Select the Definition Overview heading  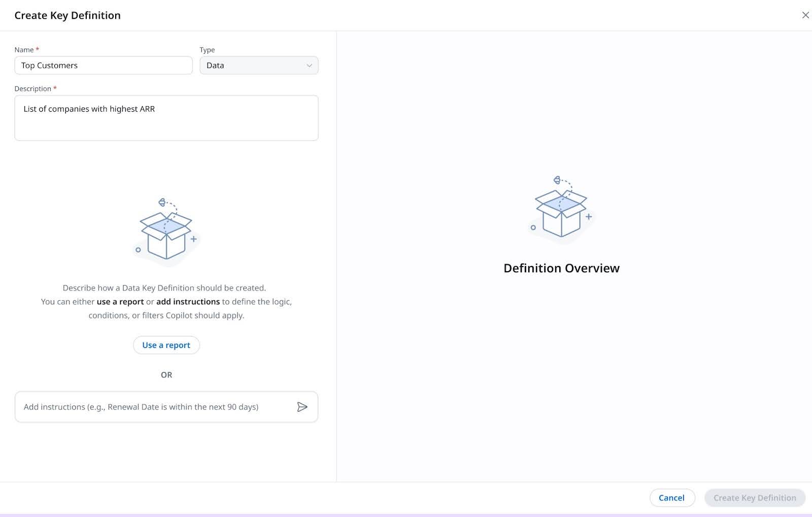(x=560, y=268)
